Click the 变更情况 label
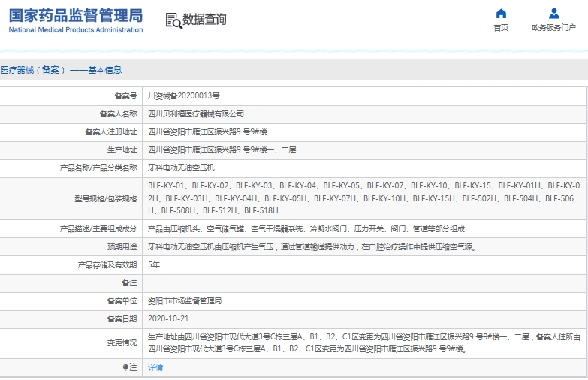 [x=122, y=343]
